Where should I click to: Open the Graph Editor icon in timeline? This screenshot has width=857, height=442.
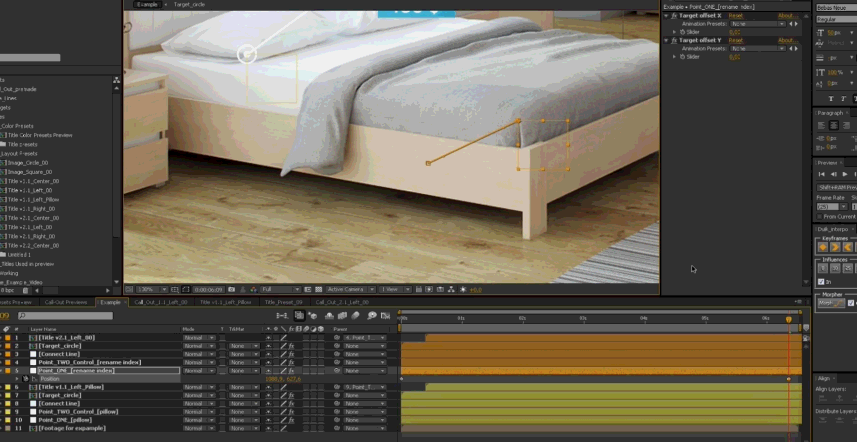(385, 316)
